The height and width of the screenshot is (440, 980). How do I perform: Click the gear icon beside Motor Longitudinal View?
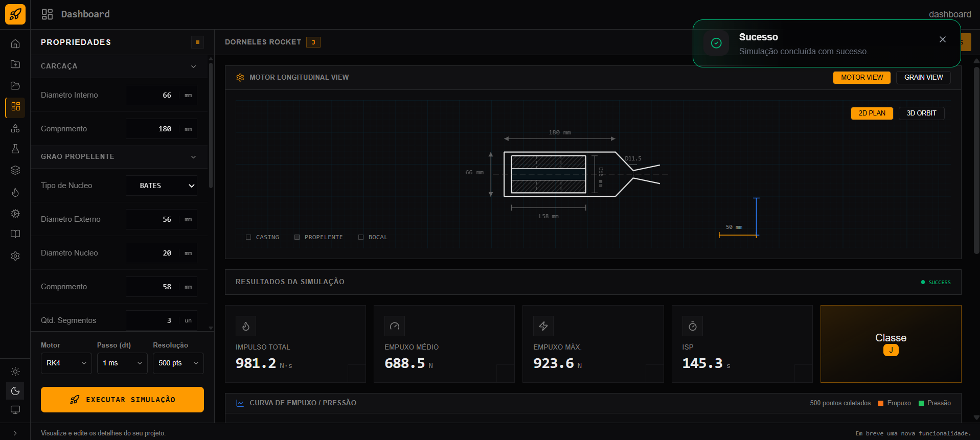point(240,78)
